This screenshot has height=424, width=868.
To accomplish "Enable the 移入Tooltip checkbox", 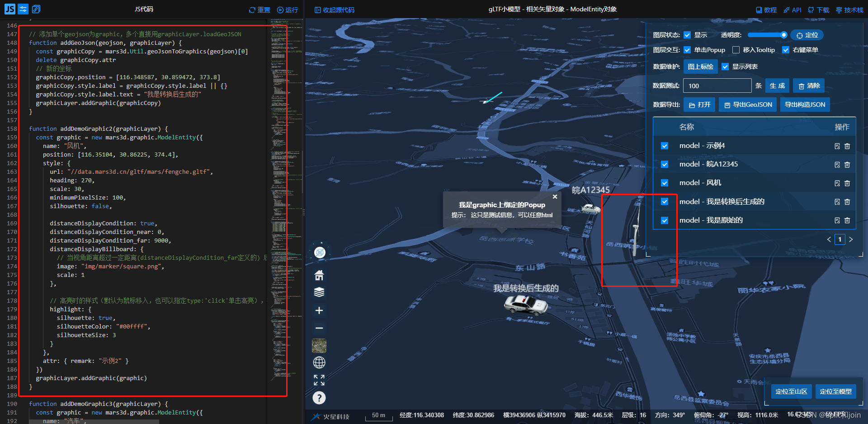I will click(x=736, y=50).
